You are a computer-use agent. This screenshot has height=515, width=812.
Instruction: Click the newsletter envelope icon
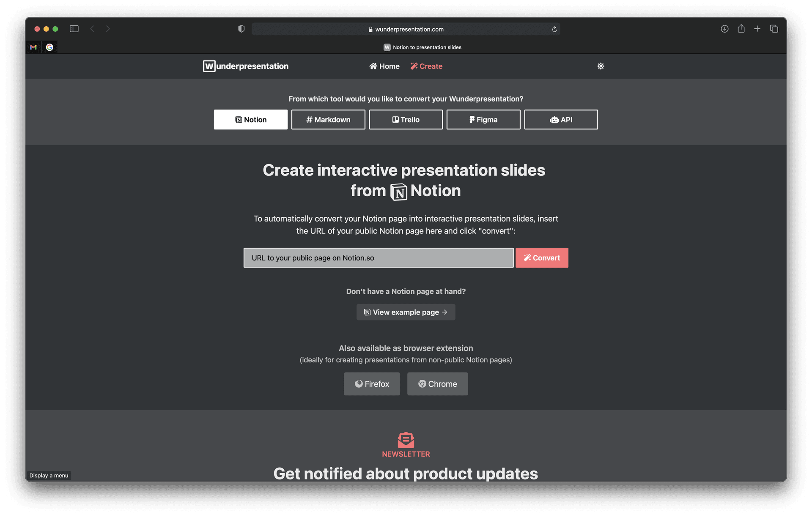[406, 439]
